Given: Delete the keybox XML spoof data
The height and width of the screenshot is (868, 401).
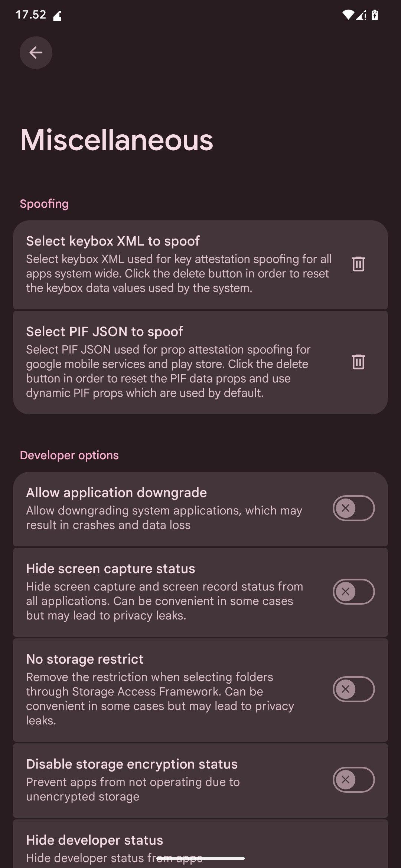Looking at the screenshot, I should click(358, 264).
